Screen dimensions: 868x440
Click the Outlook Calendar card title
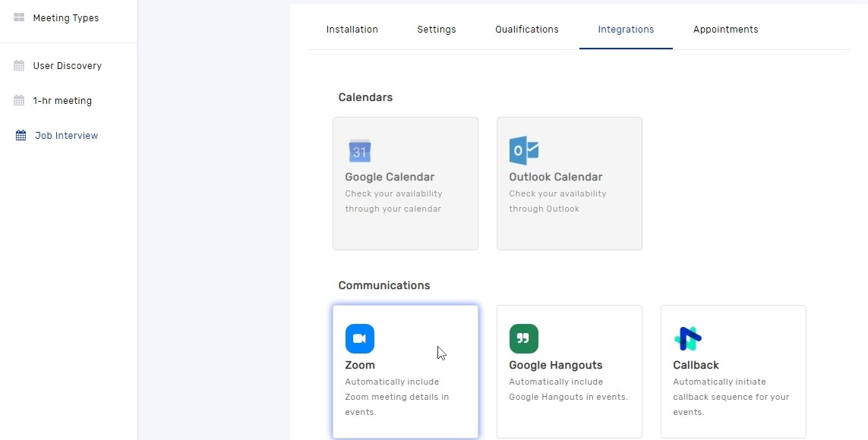(x=556, y=177)
